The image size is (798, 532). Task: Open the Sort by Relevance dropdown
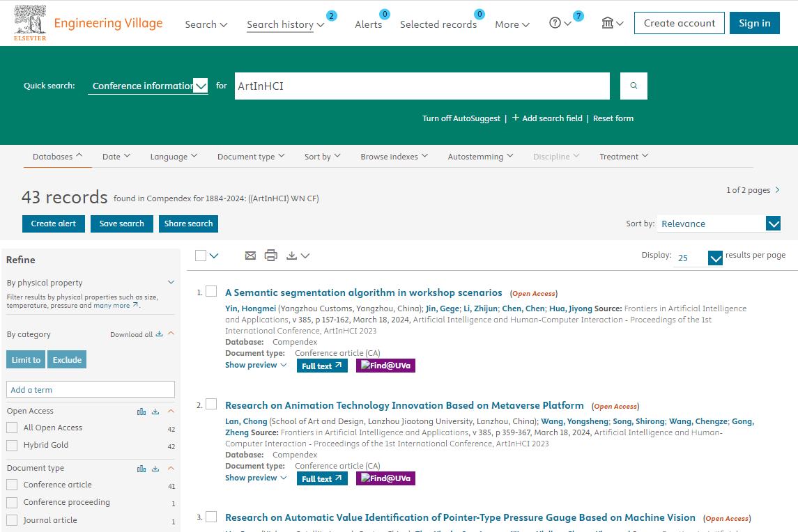720,224
